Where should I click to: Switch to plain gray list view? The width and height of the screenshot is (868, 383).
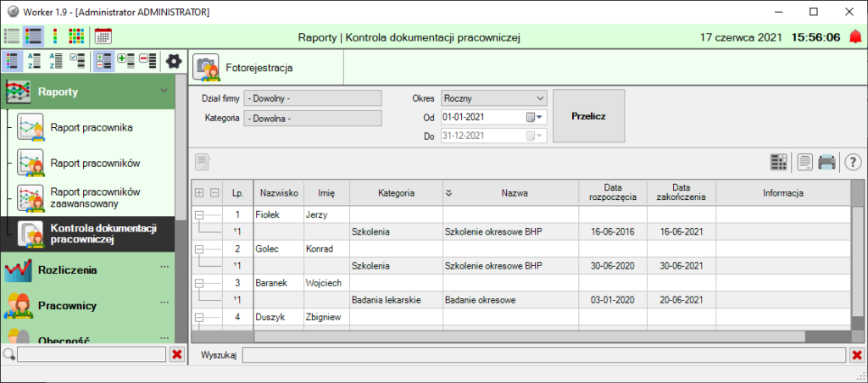click(x=12, y=36)
